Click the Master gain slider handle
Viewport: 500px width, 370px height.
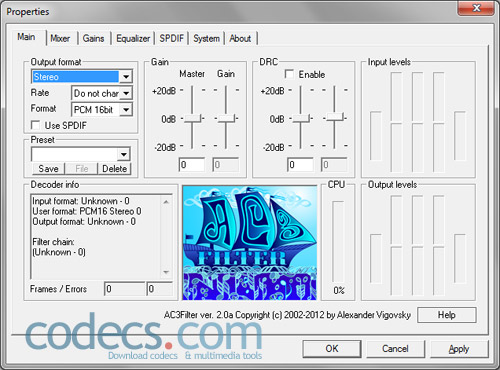coord(192,118)
